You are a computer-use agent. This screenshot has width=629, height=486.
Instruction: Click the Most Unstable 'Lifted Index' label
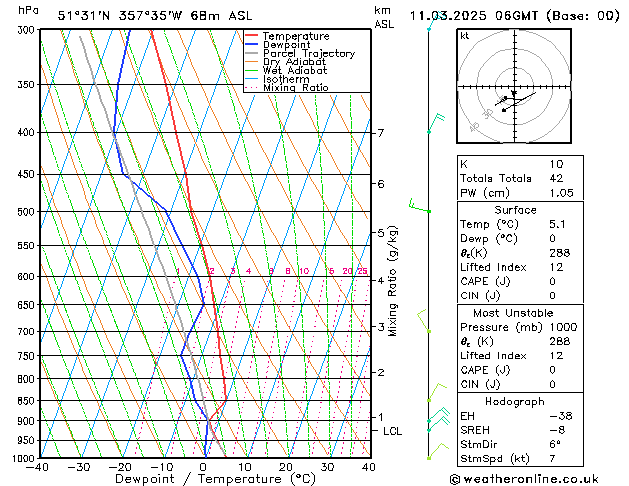(x=493, y=356)
